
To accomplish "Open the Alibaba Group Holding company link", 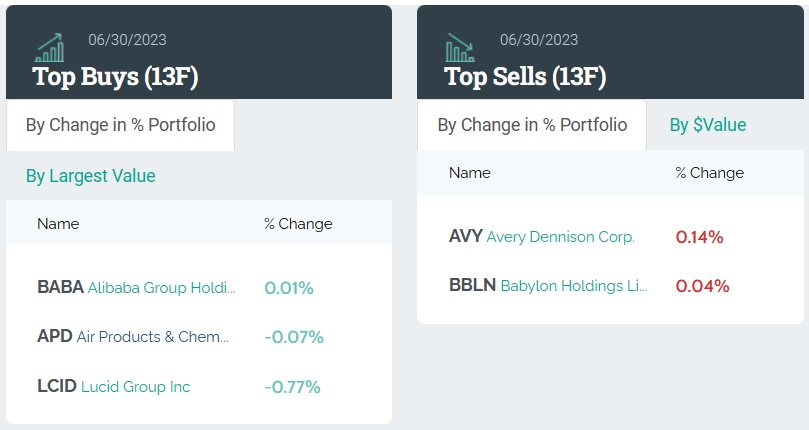I will tap(162, 288).
